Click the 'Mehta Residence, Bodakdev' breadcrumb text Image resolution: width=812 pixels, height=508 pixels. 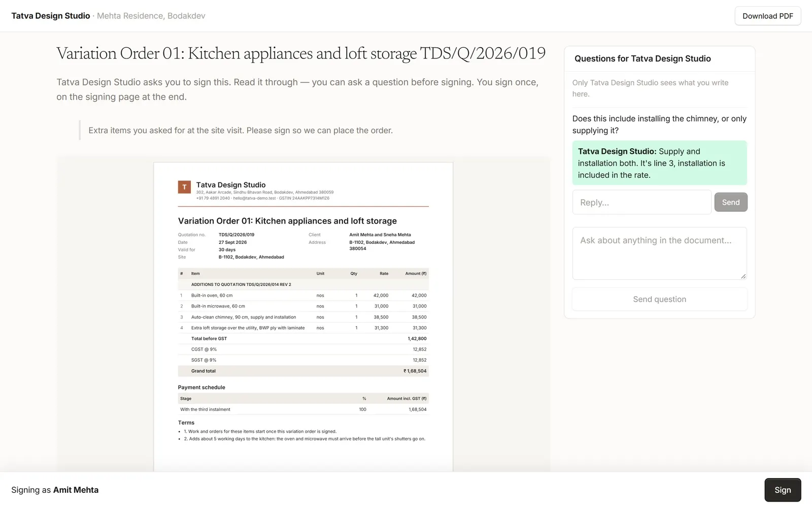151,16
